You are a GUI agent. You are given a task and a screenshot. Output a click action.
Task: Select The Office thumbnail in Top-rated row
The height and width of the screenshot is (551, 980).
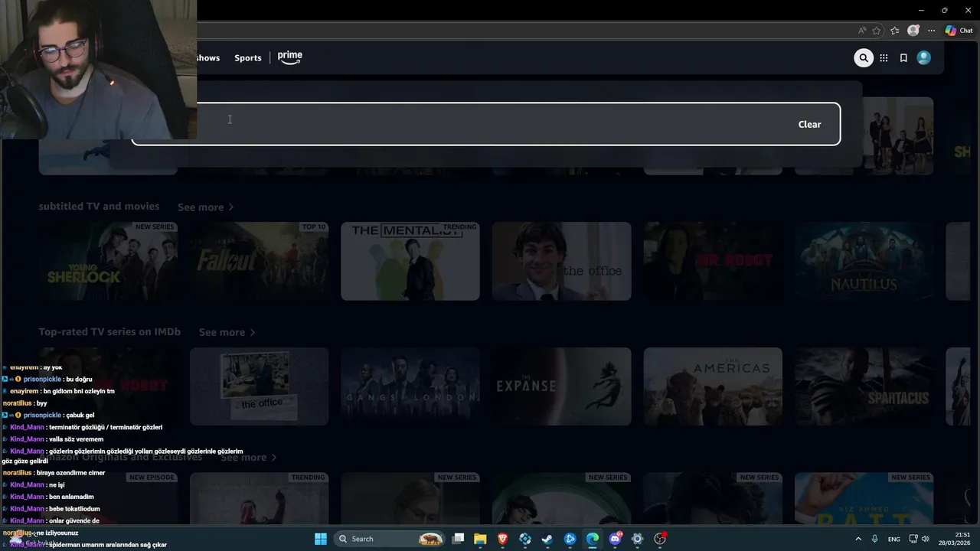tap(259, 386)
